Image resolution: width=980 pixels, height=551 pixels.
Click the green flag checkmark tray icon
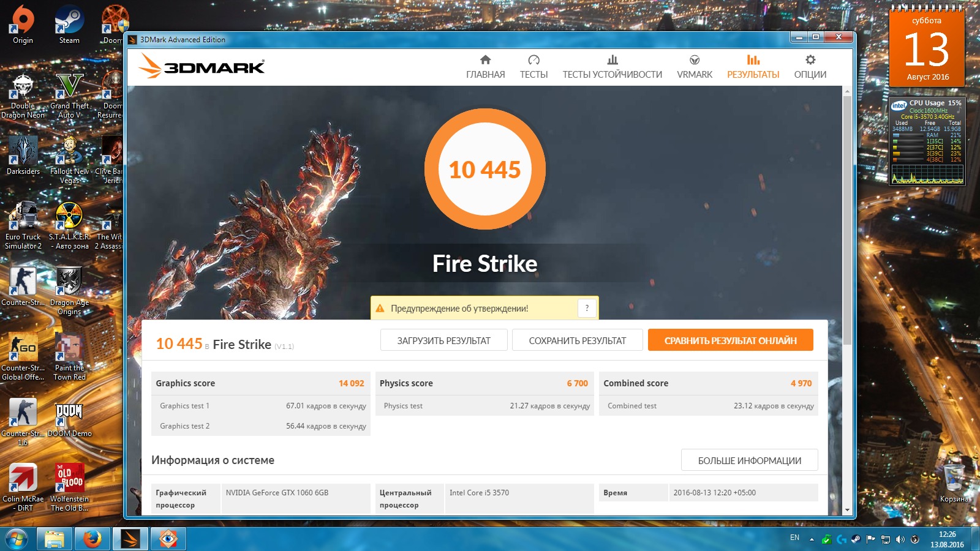tap(827, 539)
